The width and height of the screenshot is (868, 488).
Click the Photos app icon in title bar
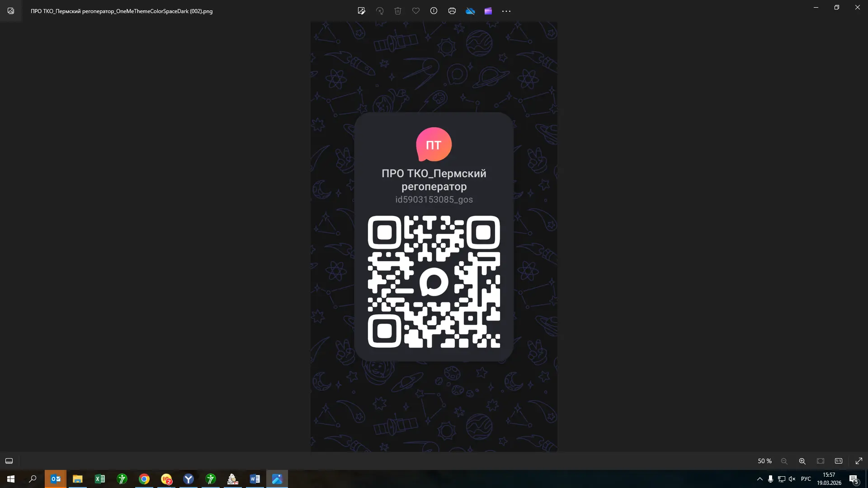tap(11, 11)
